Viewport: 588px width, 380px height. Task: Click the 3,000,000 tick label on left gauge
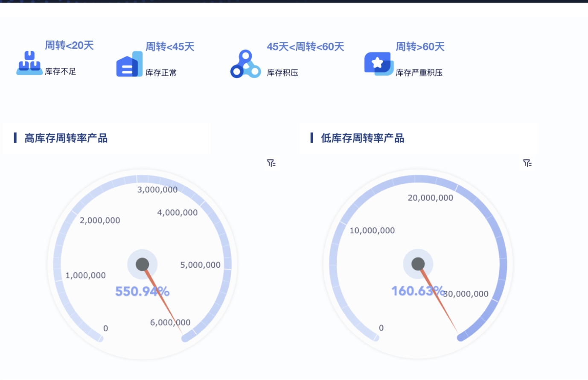point(157,189)
